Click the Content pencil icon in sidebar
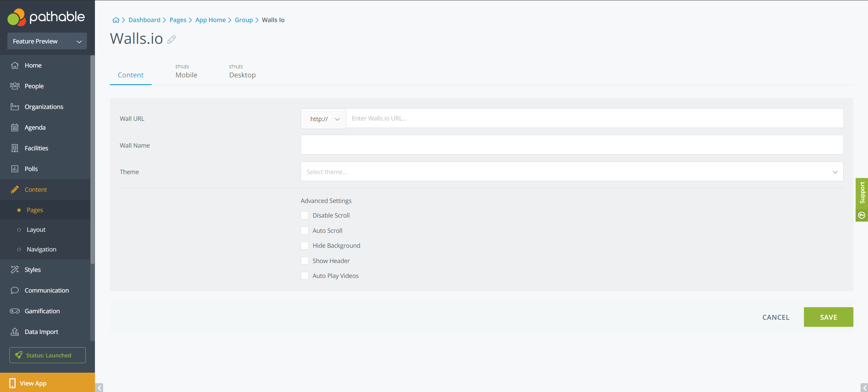Screen dimensions: 868x392 (15, 189)
